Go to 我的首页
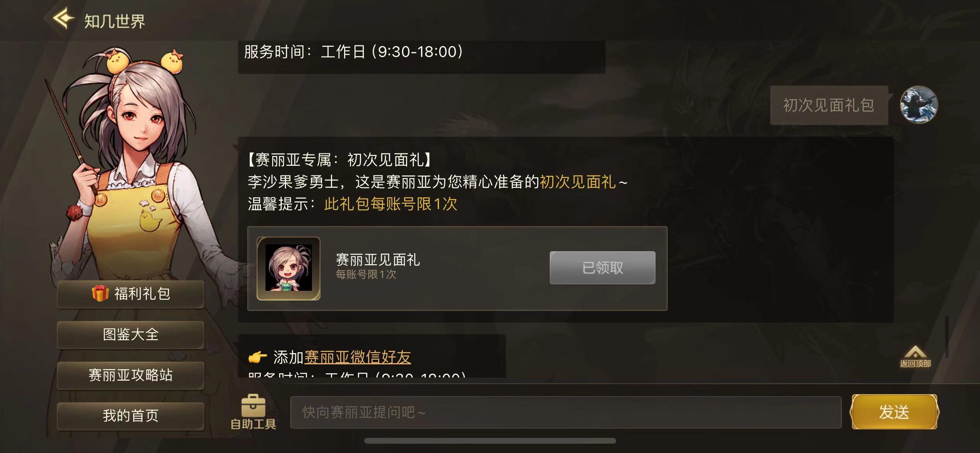 [x=130, y=416]
